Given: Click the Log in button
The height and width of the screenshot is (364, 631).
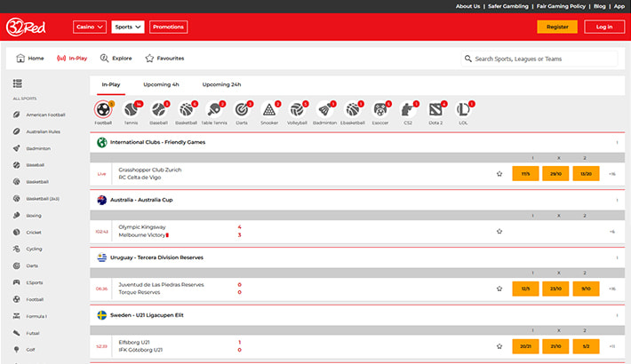Looking at the screenshot, I should pyautogui.click(x=604, y=27).
